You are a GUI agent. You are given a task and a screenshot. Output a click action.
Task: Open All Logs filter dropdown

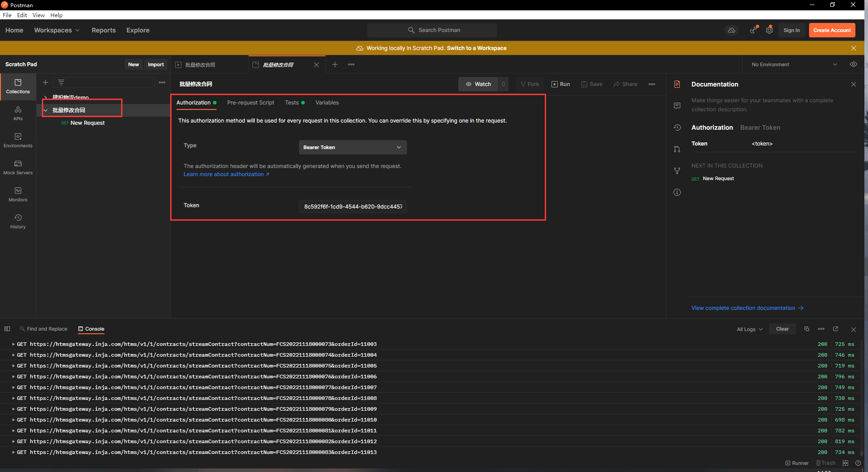point(750,329)
